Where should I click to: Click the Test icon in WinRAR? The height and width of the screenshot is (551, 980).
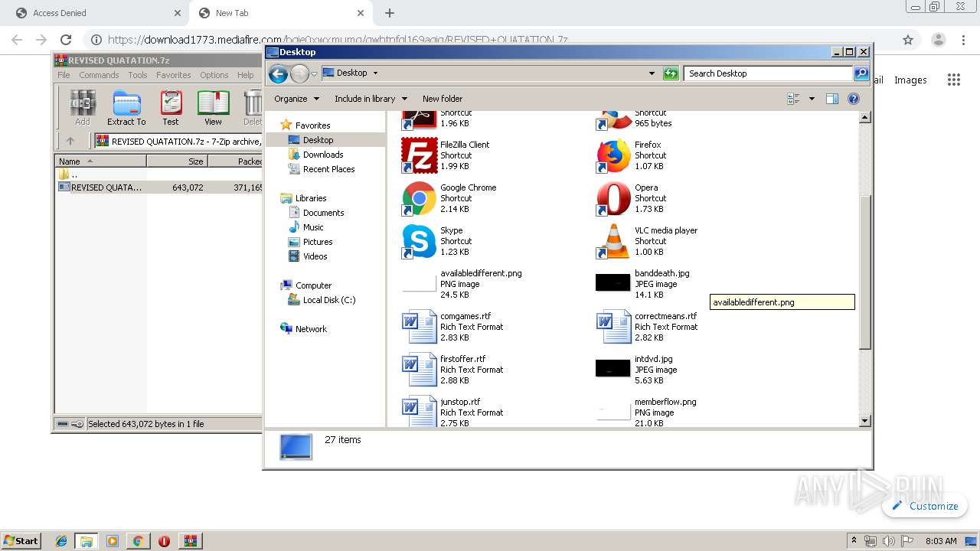171,107
